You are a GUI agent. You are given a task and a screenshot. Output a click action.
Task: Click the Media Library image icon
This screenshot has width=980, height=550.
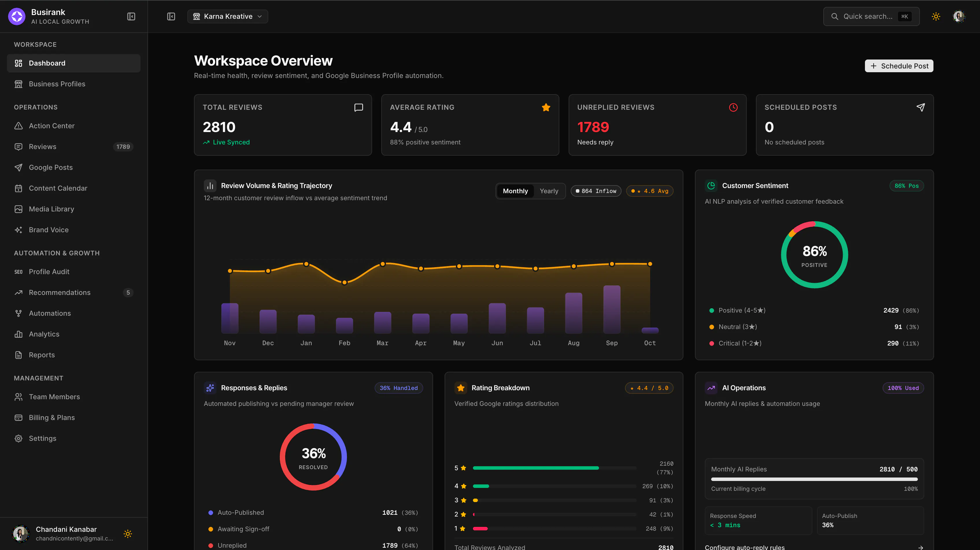(x=18, y=209)
